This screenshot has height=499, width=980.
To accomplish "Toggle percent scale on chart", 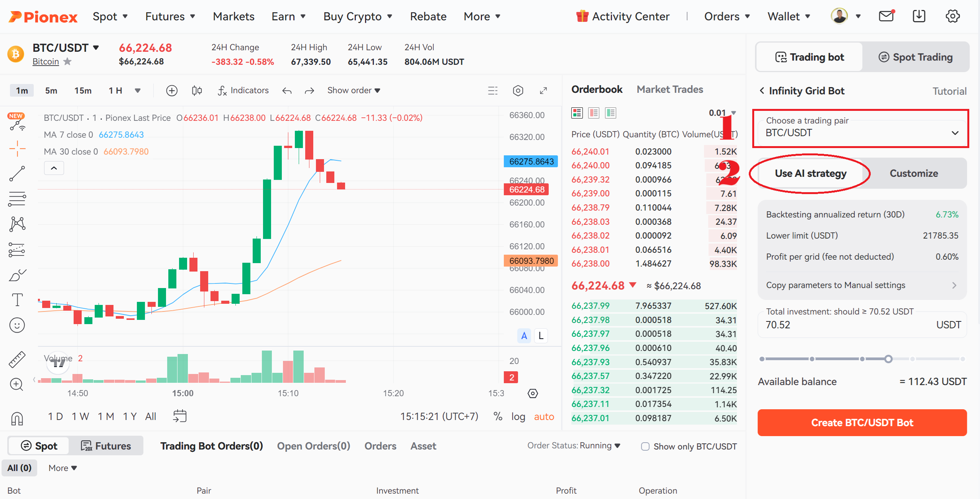I will tap(498, 416).
